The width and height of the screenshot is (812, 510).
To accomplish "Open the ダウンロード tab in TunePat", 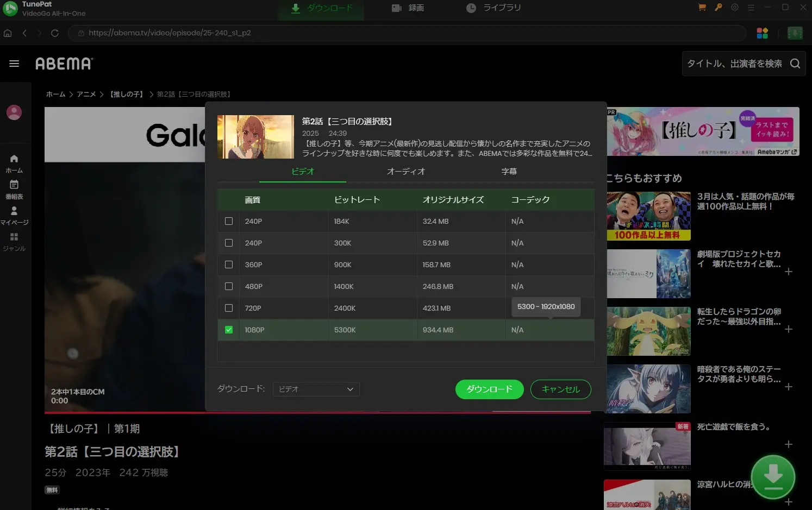I will 321,8.
